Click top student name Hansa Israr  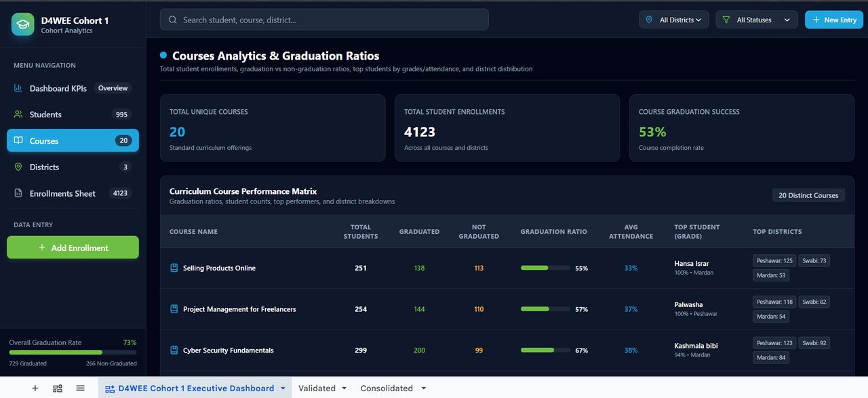692,263
